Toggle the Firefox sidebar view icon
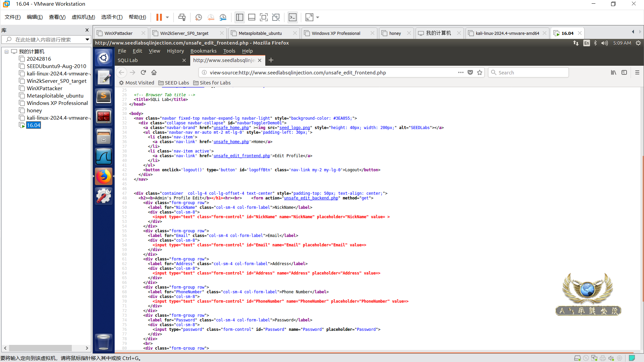 [624, 72]
